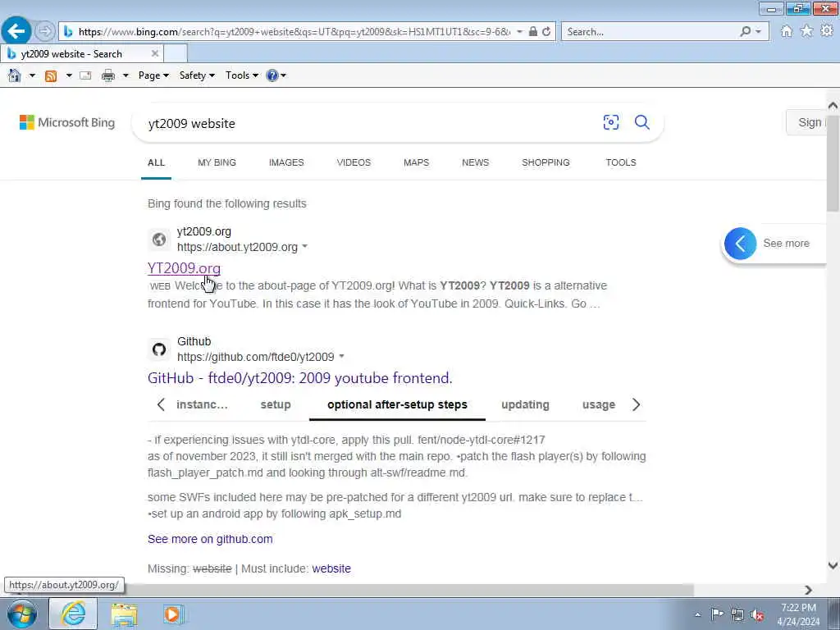Open the Home button dropdown arrow
The width and height of the screenshot is (840, 630).
tap(32, 75)
